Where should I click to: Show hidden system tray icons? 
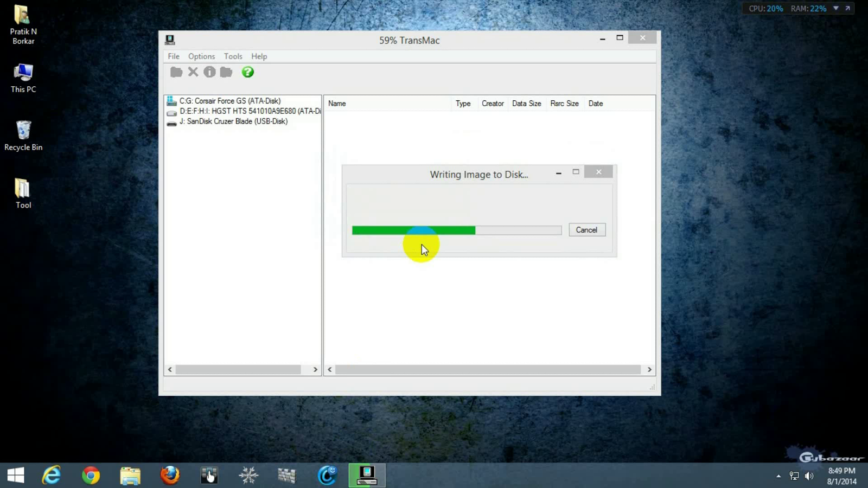tap(778, 476)
